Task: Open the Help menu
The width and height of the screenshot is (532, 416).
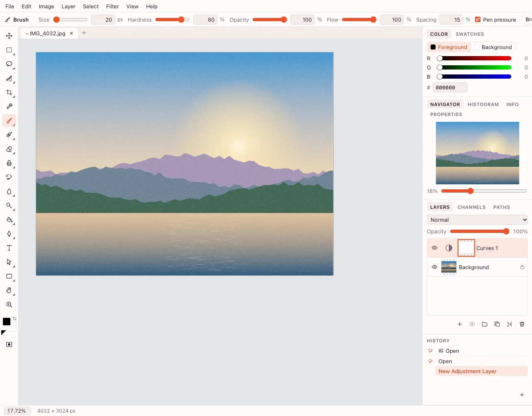Action: pyautogui.click(x=152, y=6)
